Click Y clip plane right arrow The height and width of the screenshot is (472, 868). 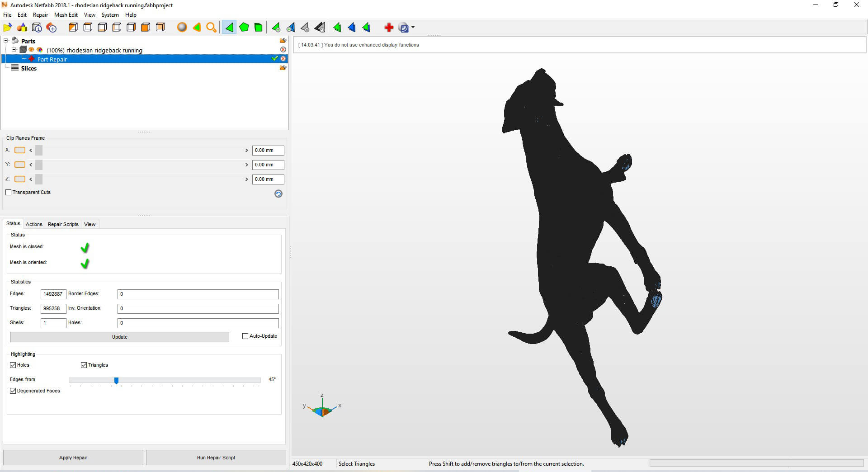click(247, 165)
